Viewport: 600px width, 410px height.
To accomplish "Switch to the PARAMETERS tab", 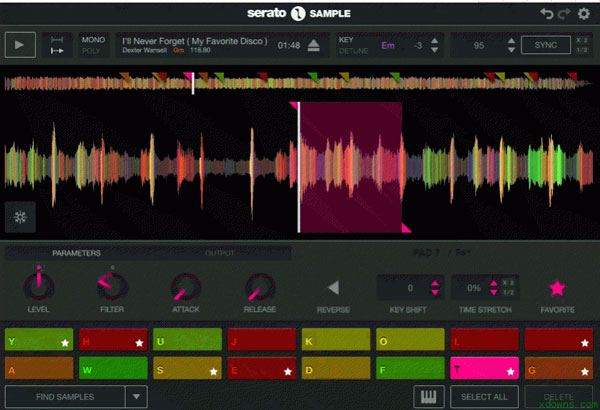I will pyautogui.click(x=77, y=253).
